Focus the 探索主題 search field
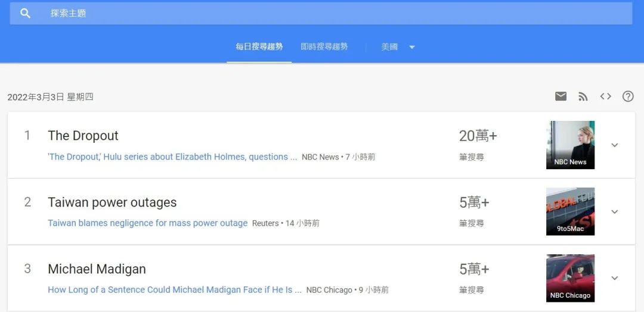The height and width of the screenshot is (312, 644). (x=321, y=14)
